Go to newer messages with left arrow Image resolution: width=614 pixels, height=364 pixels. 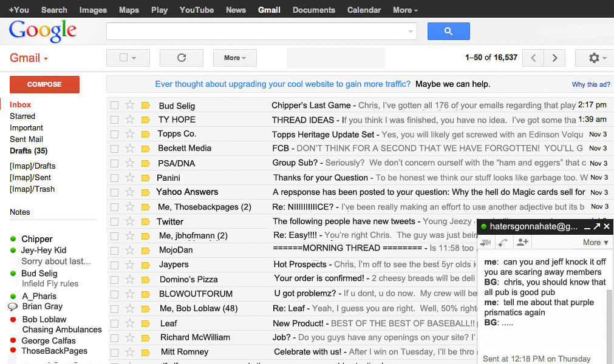533,58
